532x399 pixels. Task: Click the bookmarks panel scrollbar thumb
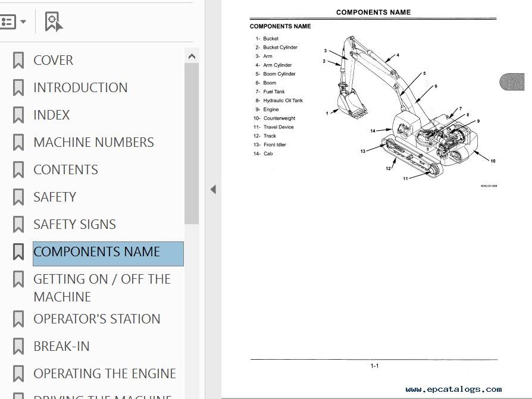192,143
